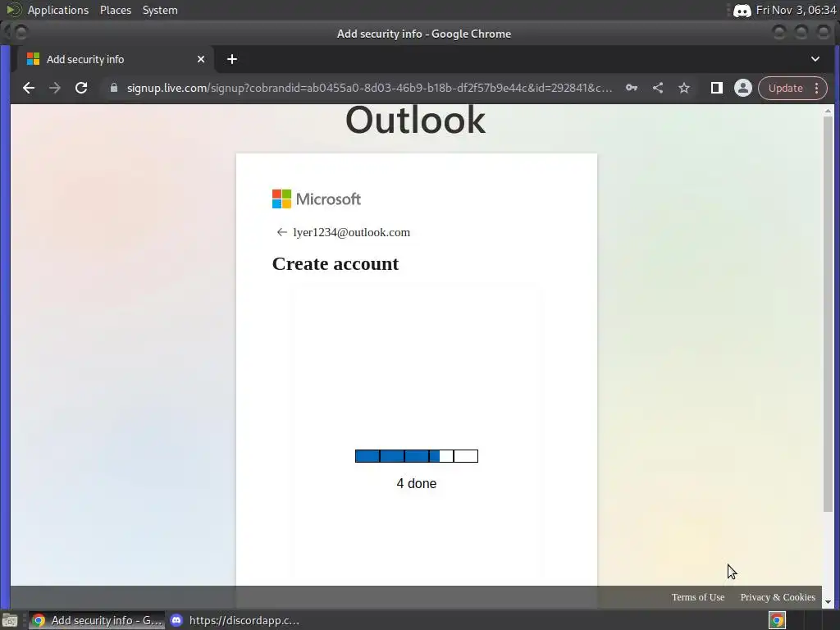Click the Chrome back arrow button

coord(29,88)
